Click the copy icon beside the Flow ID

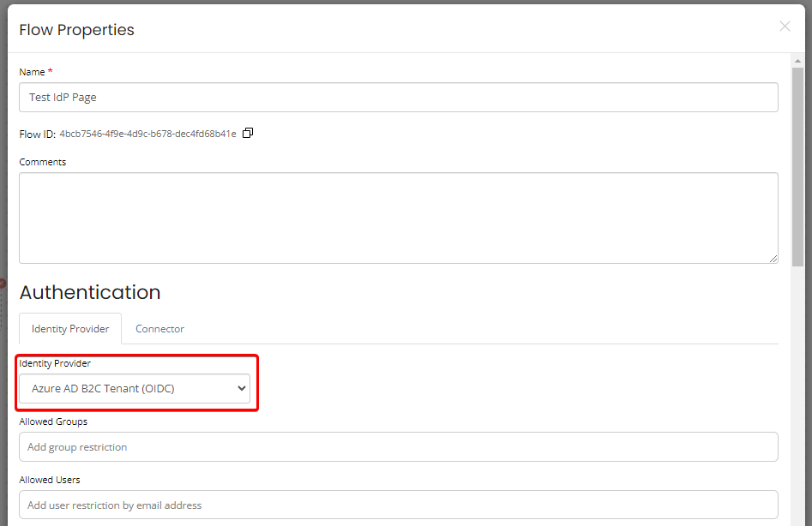point(248,133)
